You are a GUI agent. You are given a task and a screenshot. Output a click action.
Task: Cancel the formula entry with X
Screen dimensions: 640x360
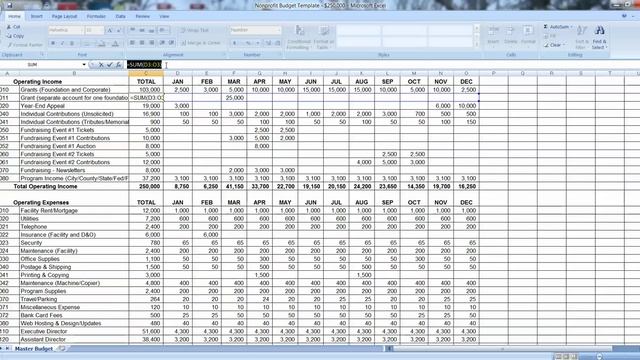pos(101,65)
